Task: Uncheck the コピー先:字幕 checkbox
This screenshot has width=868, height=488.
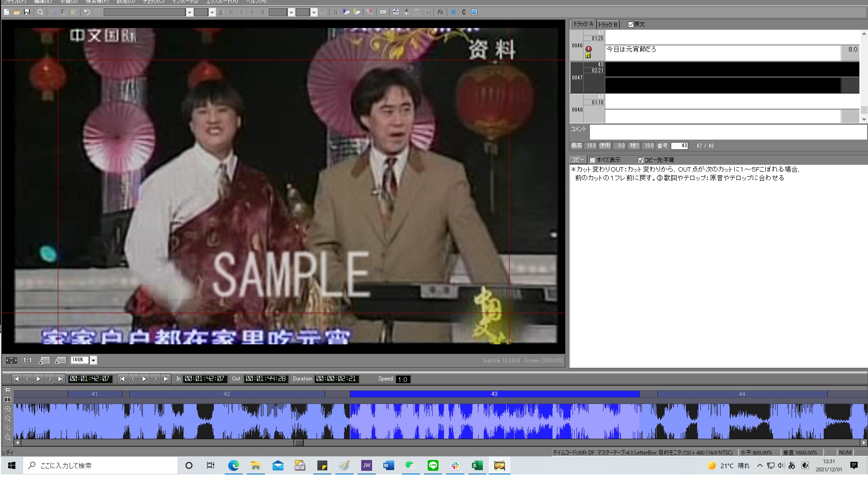Action: tap(640, 160)
